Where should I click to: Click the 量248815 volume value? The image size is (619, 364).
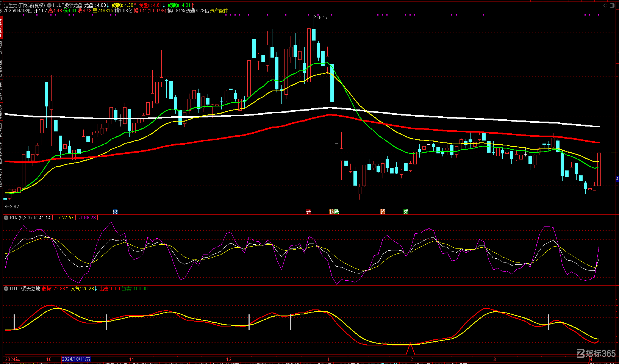pyautogui.click(x=103, y=11)
